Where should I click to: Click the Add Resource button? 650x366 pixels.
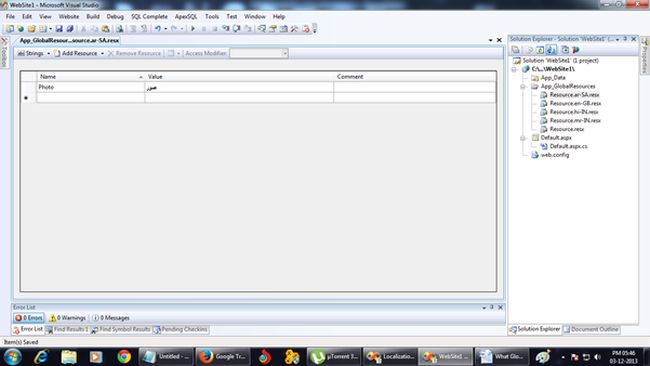[x=76, y=53]
